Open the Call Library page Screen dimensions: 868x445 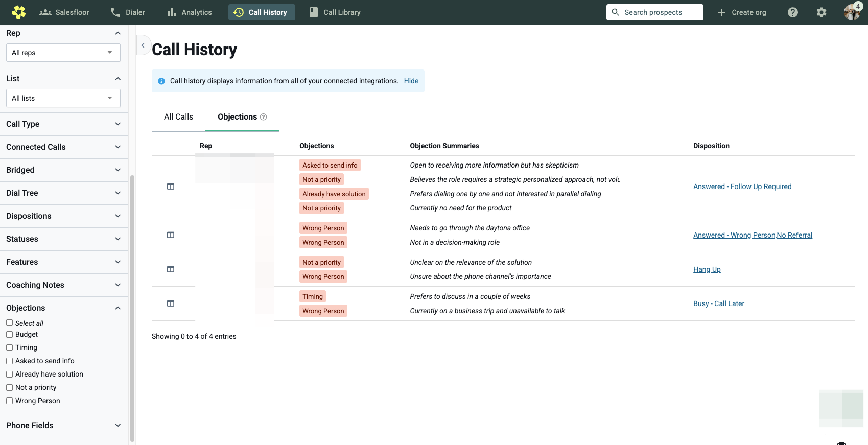[x=335, y=12]
